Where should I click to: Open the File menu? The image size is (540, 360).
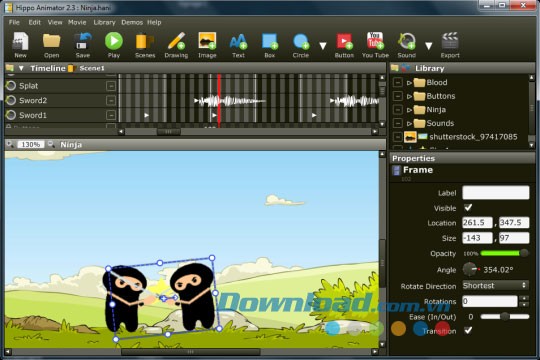tap(14, 22)
